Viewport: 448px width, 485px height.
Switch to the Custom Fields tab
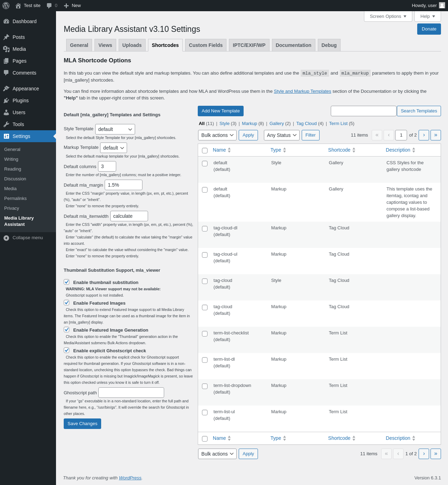point(205,45)
